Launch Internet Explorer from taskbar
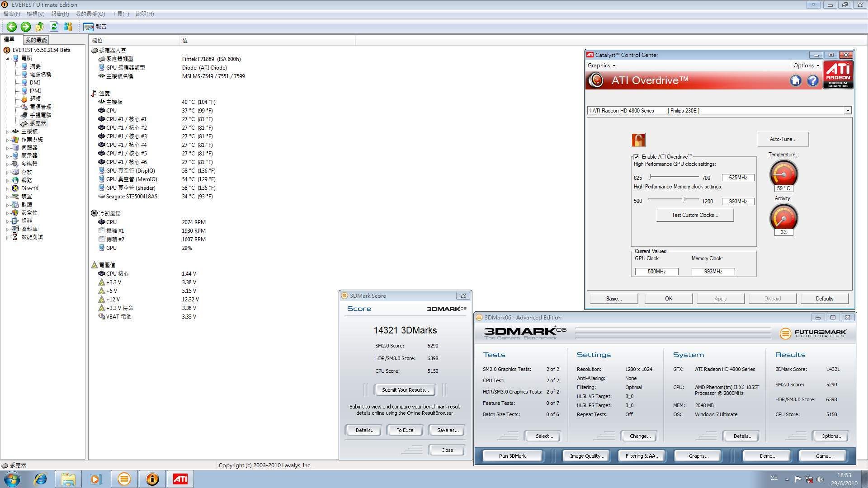This screenshot has height=488, width=868. click(x=41, y=479)
